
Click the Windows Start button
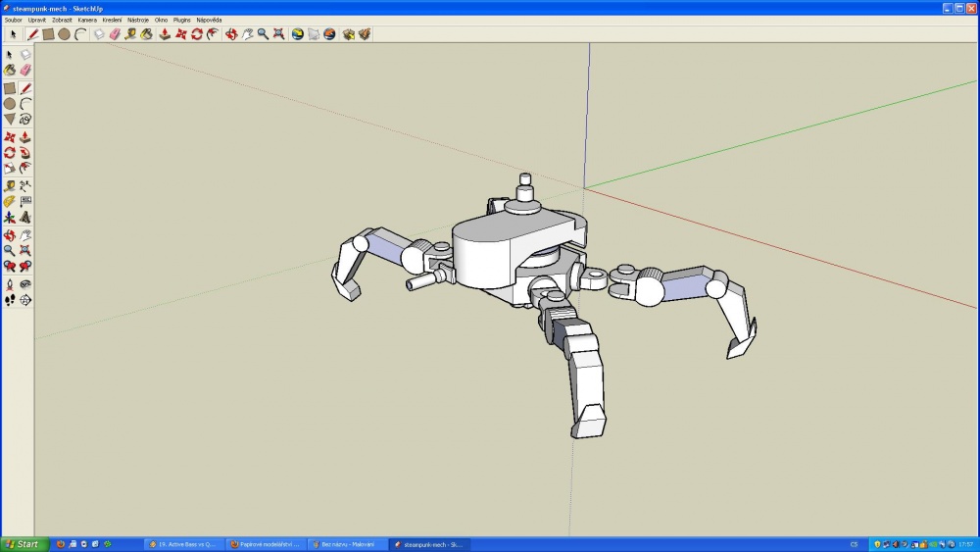tap(23, 544)
